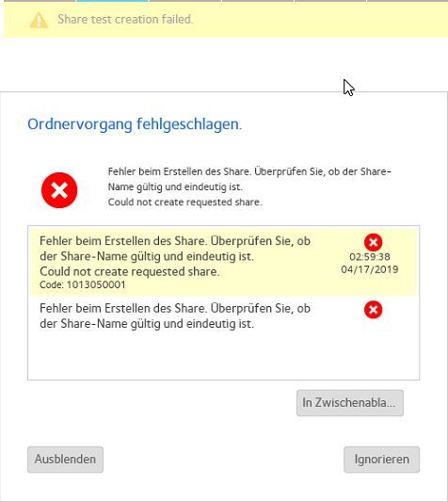Click the Ordnervorgang fehlgeschlagen heading

click(x=135, y=124)
